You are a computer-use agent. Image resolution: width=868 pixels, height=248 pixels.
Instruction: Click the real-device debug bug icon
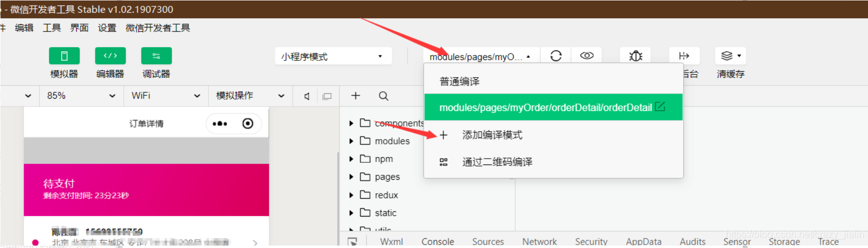[x=636, y=56]
